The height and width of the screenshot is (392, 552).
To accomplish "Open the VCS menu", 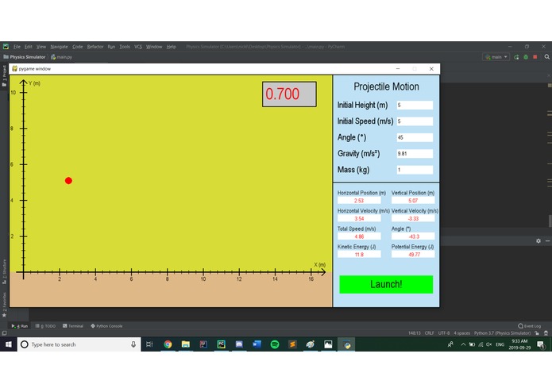I will [138, 46].
